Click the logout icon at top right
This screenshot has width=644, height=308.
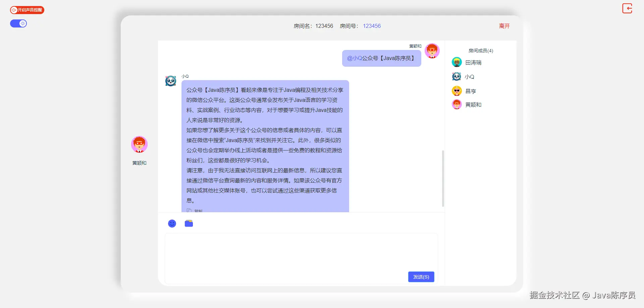[x=627, y=8]
